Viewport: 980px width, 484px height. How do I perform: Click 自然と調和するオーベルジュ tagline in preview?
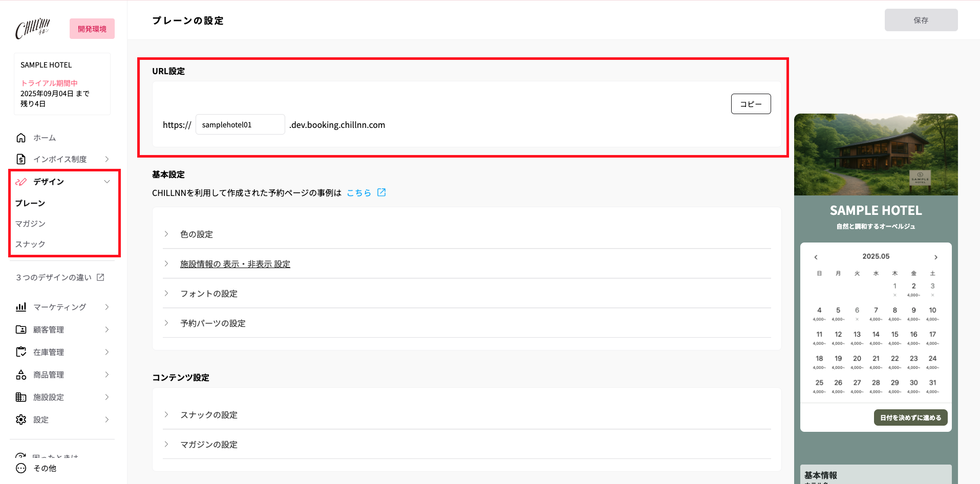(x=876, y=226)
